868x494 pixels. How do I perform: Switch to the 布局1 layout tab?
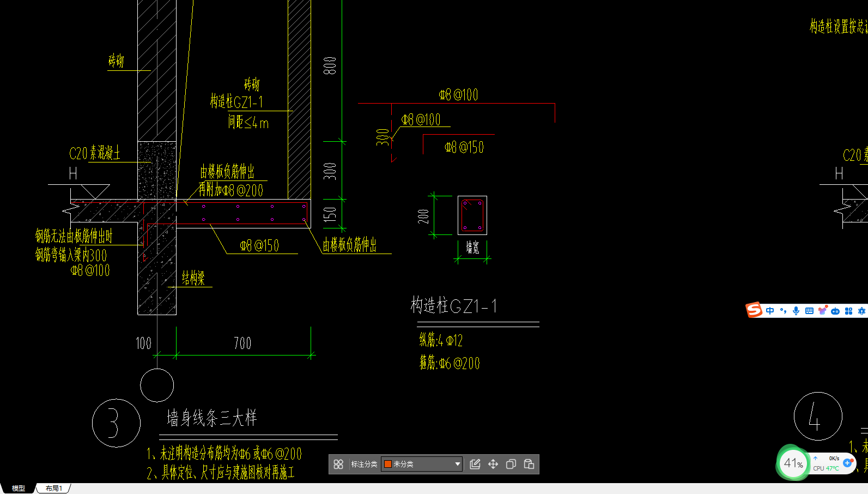[54, 488]
